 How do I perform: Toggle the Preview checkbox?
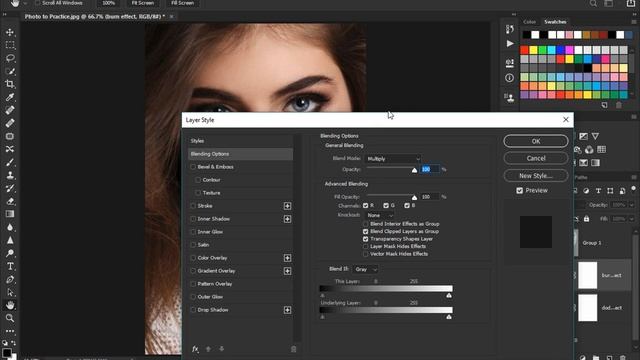click(520, 191)
